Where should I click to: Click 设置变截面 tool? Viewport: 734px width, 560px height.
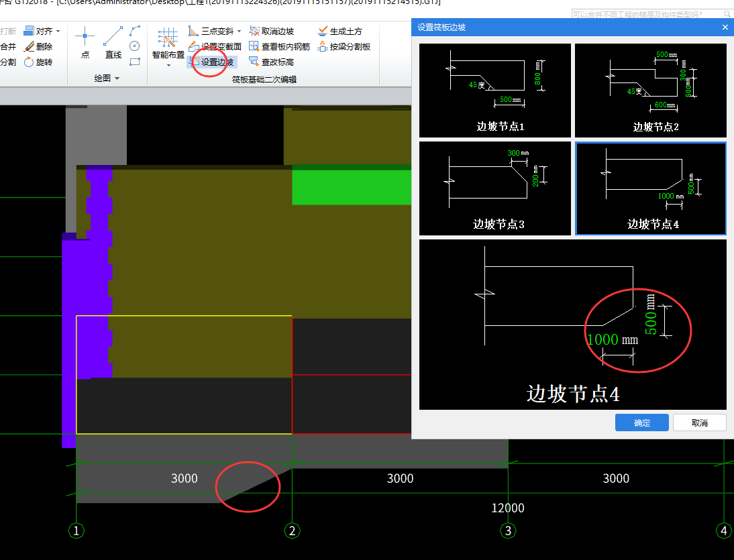215,46
